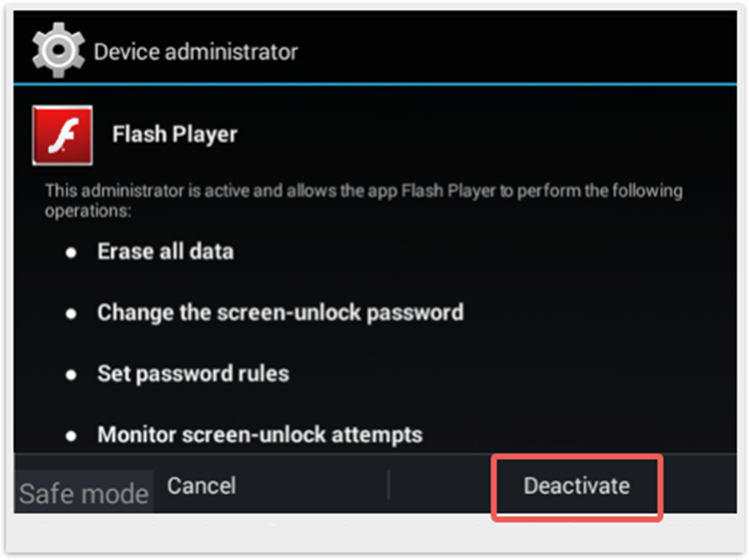Viewport: 749px width, 560px height.
Task: Select the bold Flash Player app name heading
Action: [175, 134]
